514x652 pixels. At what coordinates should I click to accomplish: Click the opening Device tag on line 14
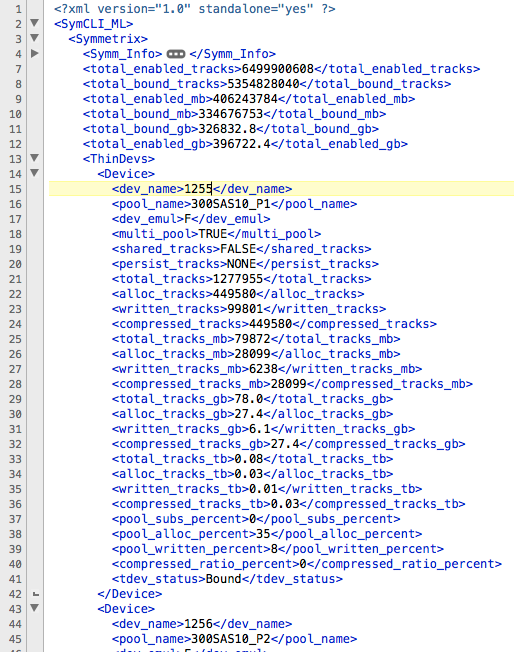[126, 173]
